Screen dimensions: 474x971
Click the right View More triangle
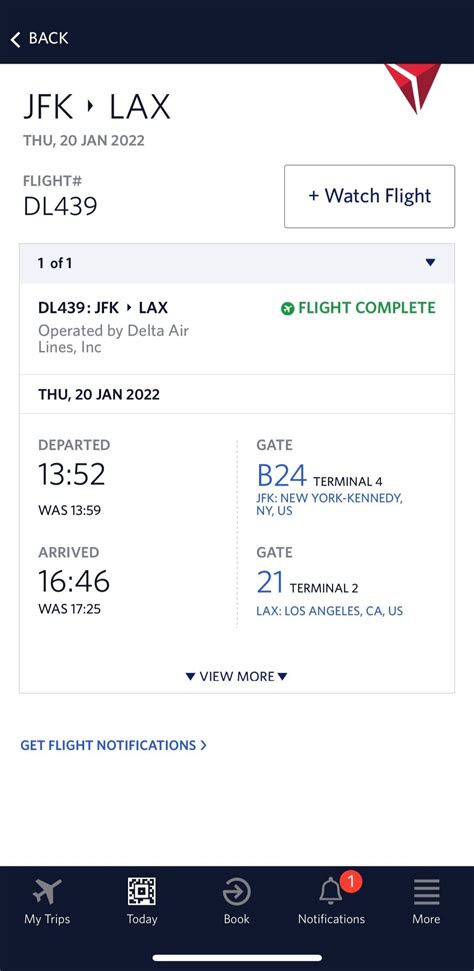tap(283, 676)
